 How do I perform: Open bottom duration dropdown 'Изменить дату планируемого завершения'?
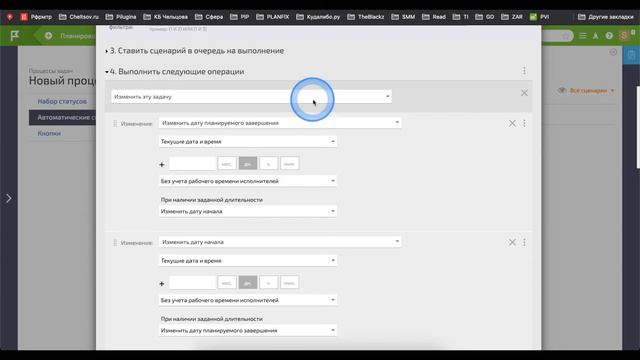[248, 330]
